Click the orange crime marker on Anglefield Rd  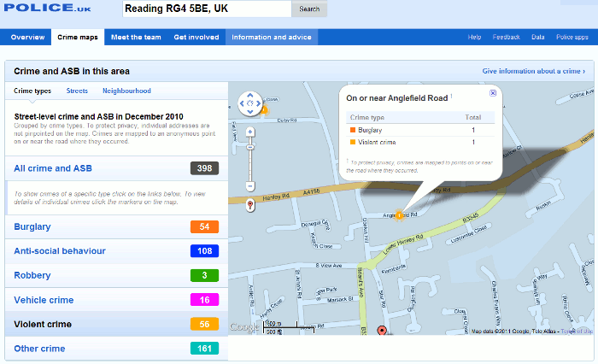399,215
